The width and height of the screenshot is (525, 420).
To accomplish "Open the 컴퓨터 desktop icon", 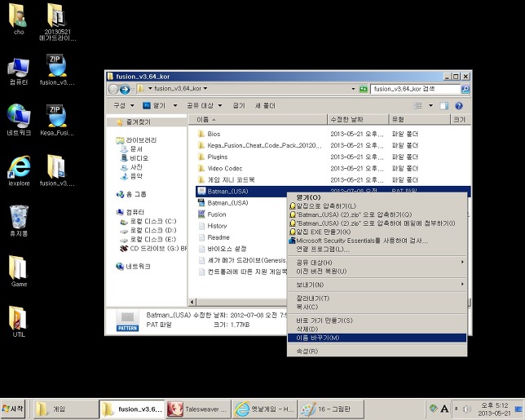I will click(19, 71).
